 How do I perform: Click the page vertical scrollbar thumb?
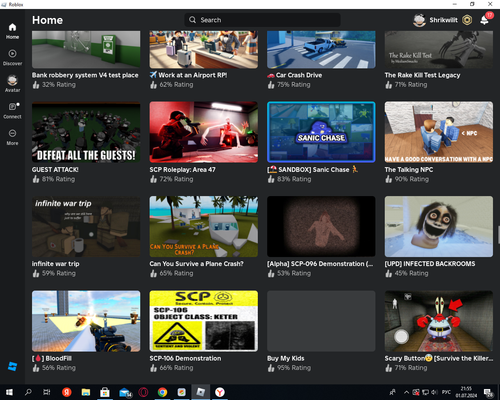[x=499, y=235]
